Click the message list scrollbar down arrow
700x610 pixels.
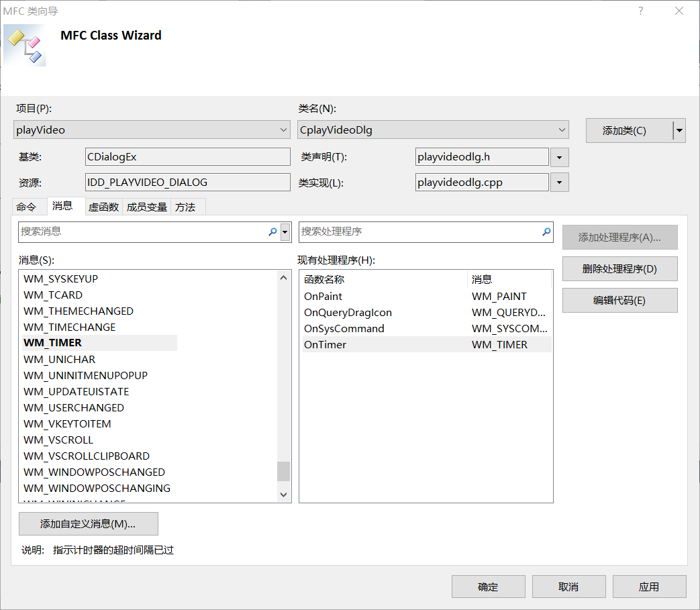point(283,494)
